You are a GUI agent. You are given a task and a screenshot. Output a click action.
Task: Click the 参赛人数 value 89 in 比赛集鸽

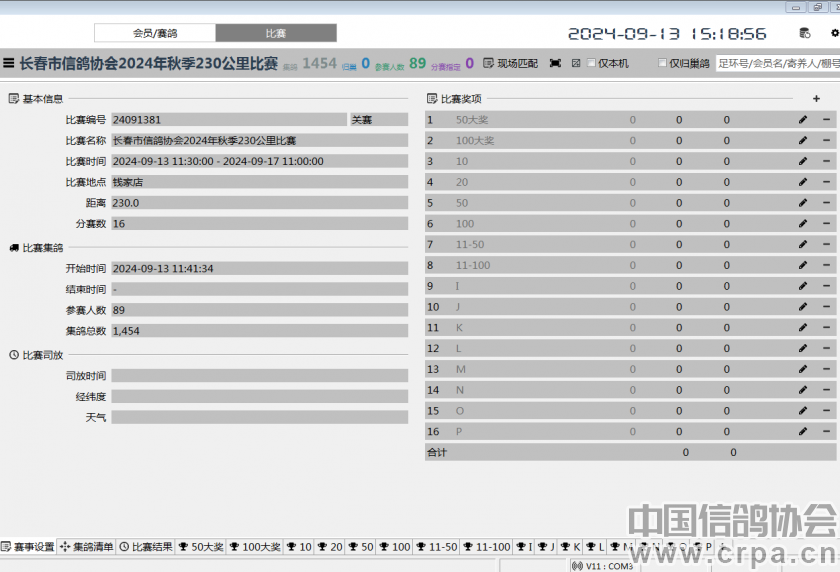[260, 310]
